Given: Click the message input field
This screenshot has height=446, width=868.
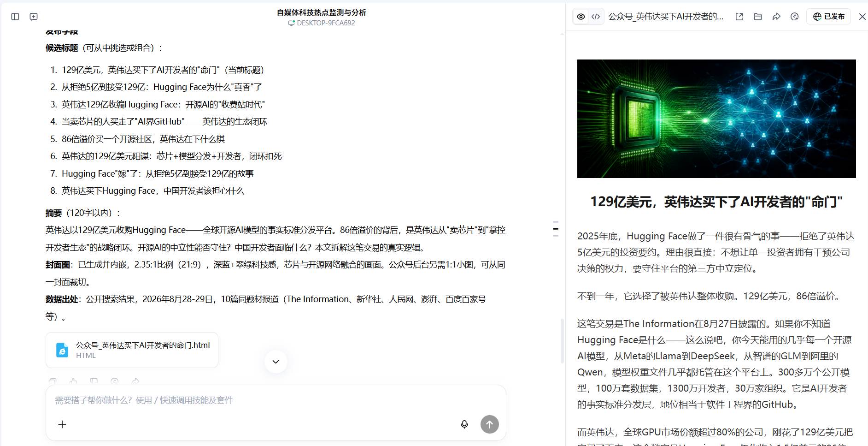Looking at the screenshot, I should point(276,400).
